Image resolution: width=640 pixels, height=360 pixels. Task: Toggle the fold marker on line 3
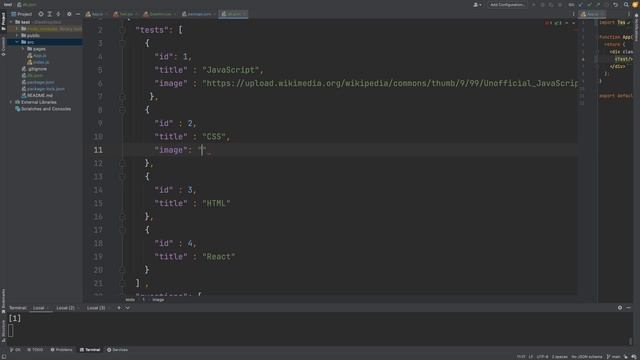pos(122,43)
